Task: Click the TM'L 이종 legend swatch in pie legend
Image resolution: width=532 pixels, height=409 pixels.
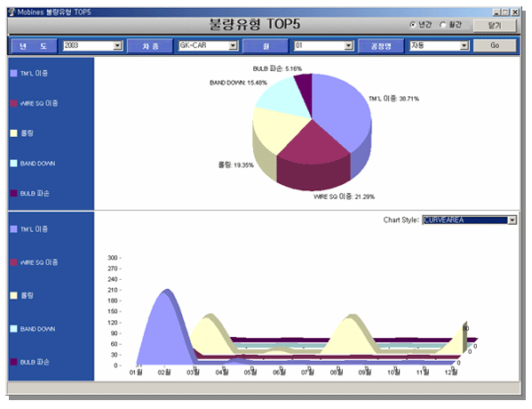Action: pyautogui.click(x=13, y=73)
